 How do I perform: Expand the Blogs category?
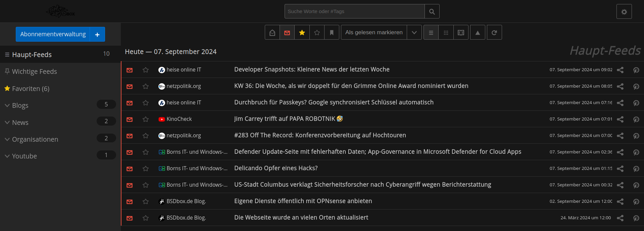click(x=7, y=105)
